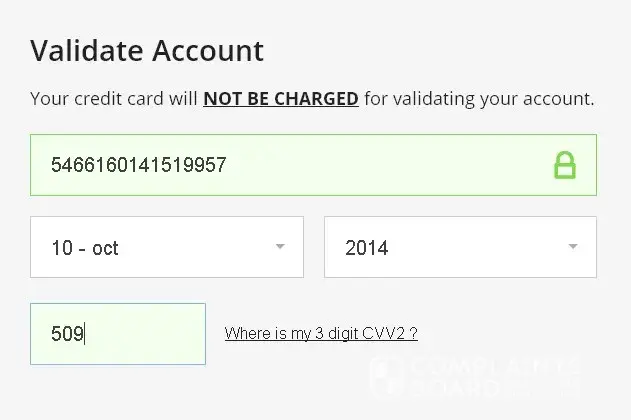Click the word 'Account' in the heading
631x420 pixels.
click(x=209, y=50)
